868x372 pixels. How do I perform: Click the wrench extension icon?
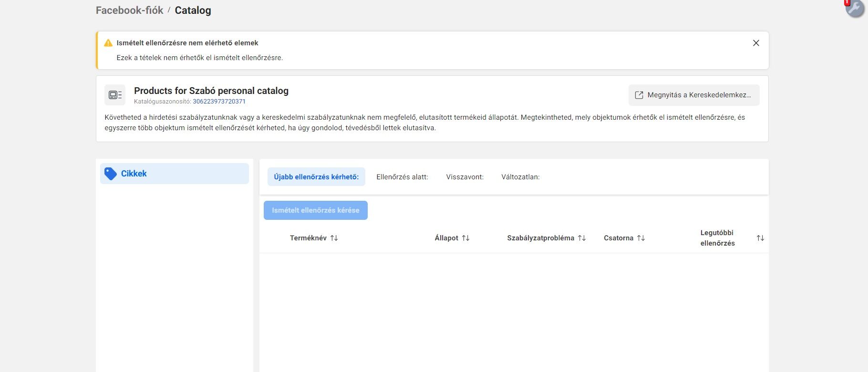coord(855,8)
